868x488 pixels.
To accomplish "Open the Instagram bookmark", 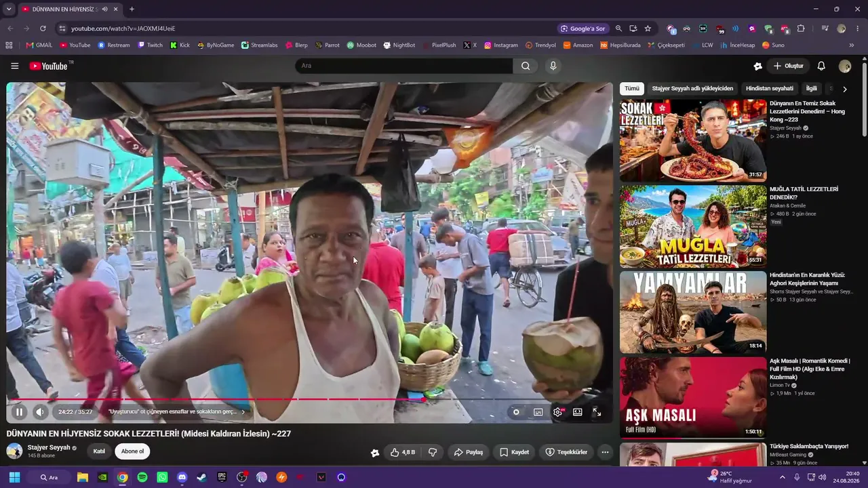I will tap(501, 45).
